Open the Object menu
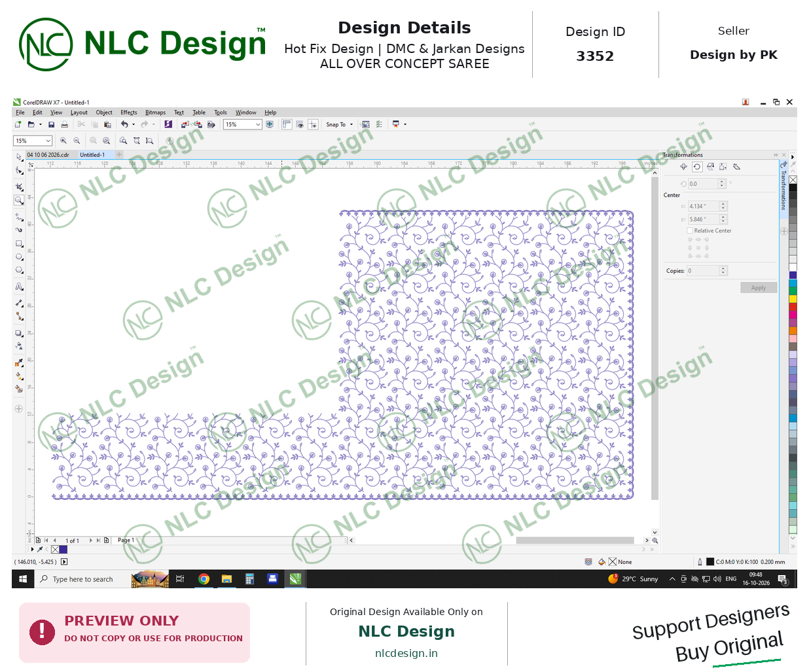This screenshot has height=672, width=809. 104,113
